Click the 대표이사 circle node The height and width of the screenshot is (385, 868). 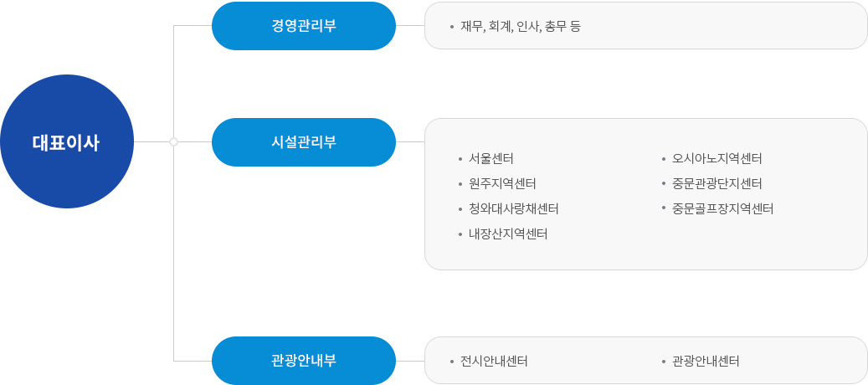pos(67,141)
